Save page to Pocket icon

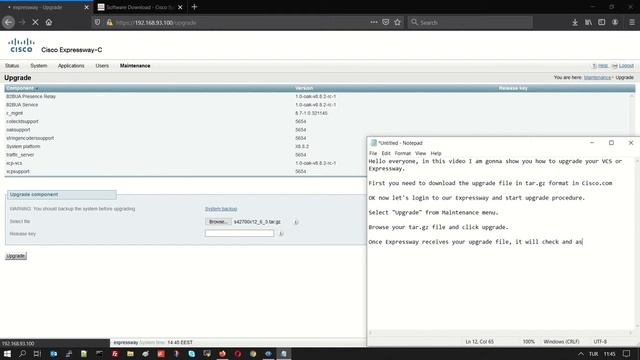click(x=386, y=22)
